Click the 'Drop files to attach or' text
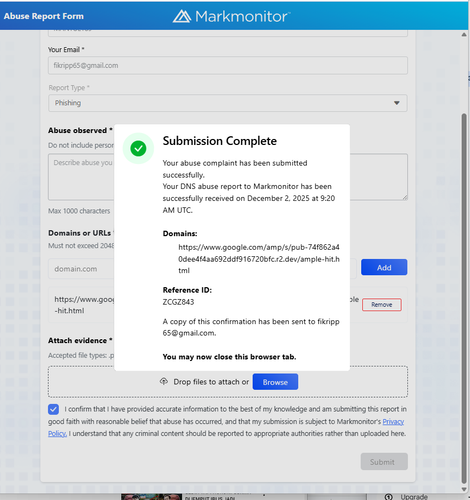The image size is (470, 500). pyautogui.click(x=211, y=382)
